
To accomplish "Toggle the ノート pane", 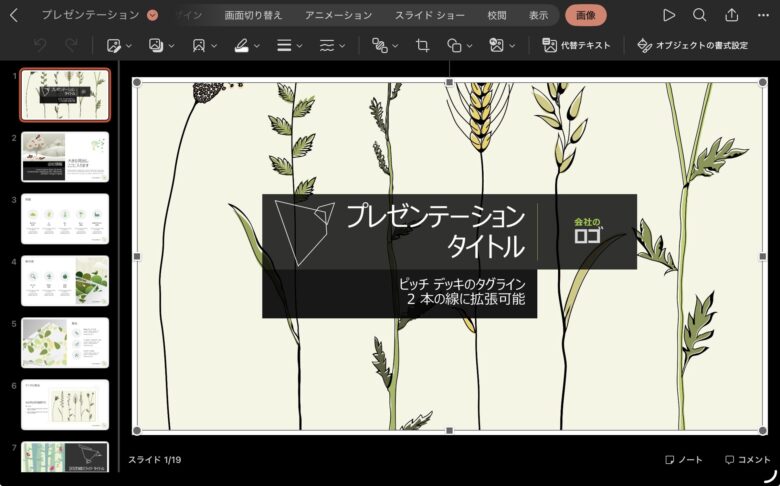I will click(x=683, y=460).
